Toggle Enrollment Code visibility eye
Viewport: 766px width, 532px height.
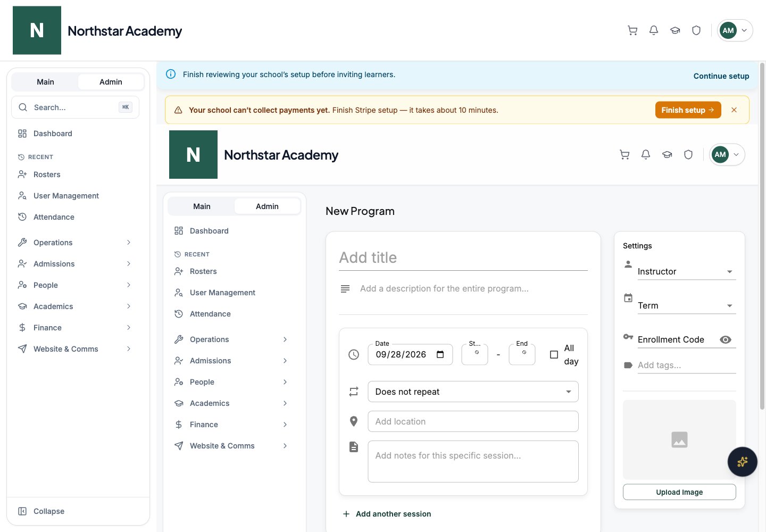click(x=726, y=339)
